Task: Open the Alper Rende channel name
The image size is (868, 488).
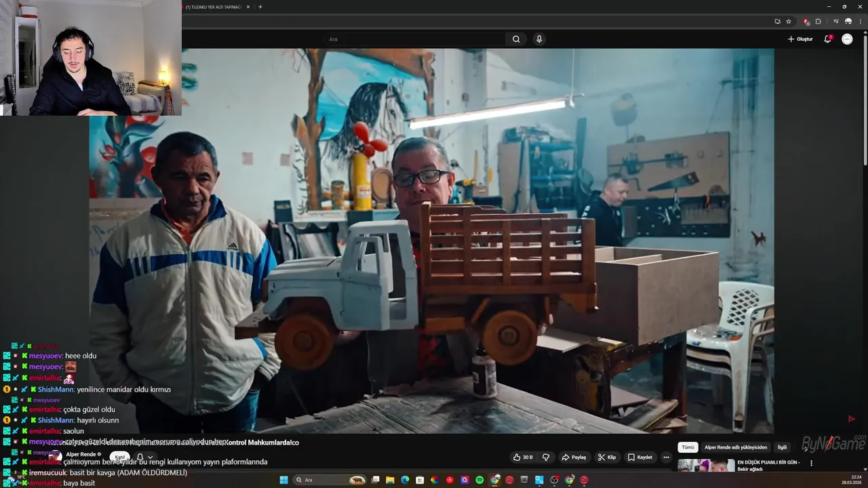Action: [x=81, y=454]
